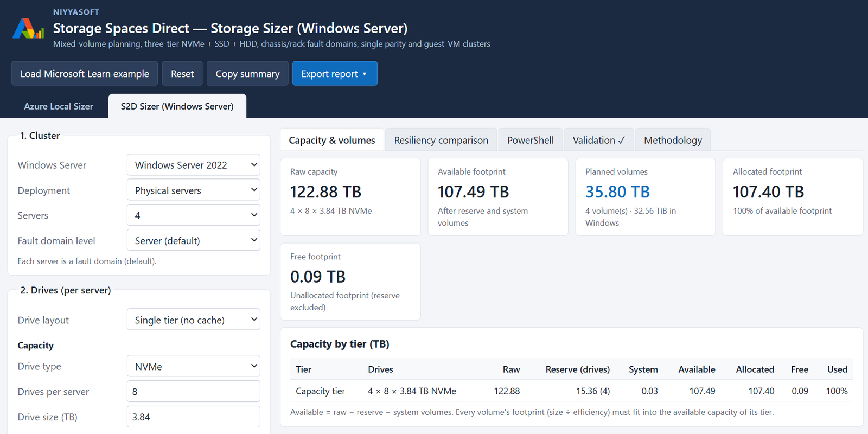Open the Drive layout dropdown
The width and height of the screenshot is (868, 434).
tap(194, 320)
